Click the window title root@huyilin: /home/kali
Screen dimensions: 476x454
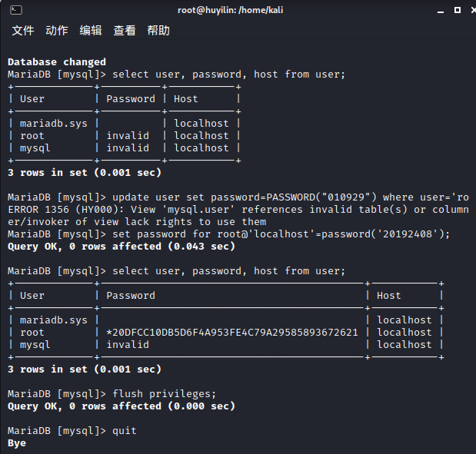click(238, 10)
